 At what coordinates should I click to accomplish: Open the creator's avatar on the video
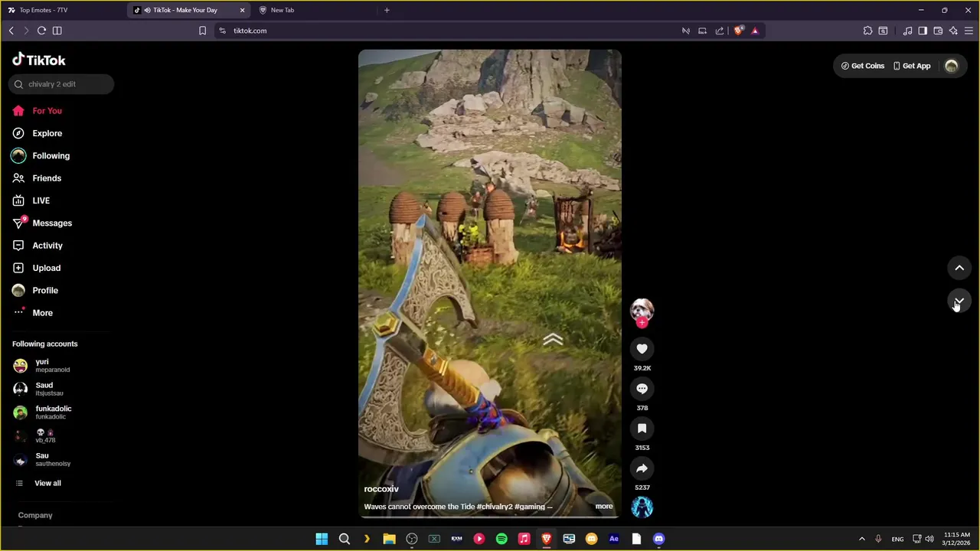point(642,309)
